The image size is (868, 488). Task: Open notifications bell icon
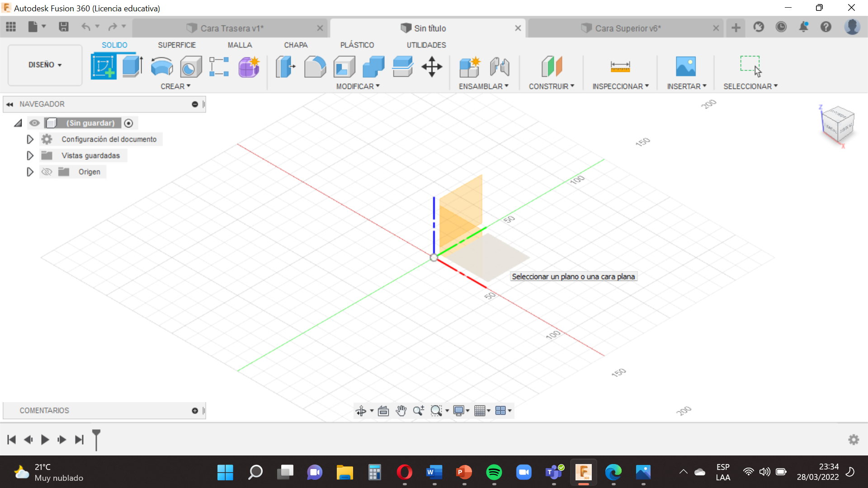(x=803, y=27)
